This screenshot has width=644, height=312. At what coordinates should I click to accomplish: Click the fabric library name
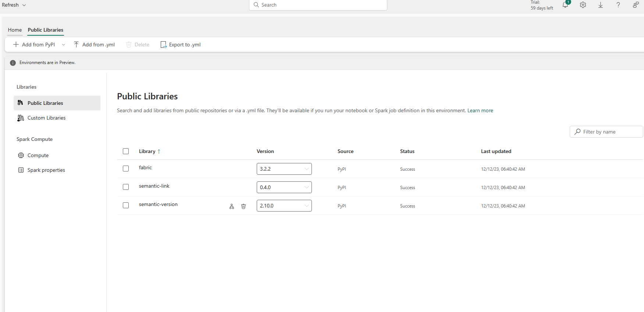pos(145,167)
